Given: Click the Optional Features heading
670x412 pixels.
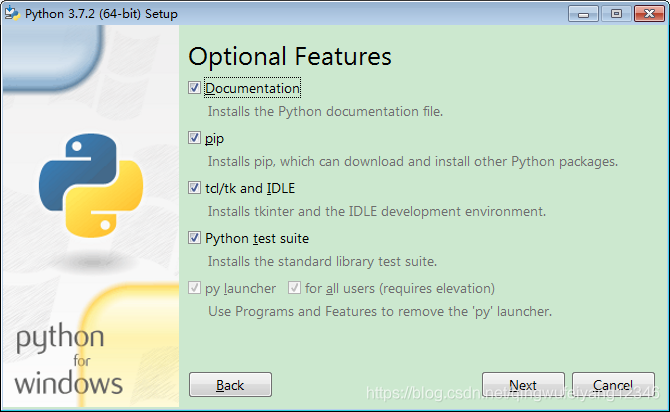Looking at the screenshot, I should (x=290, y=57).
